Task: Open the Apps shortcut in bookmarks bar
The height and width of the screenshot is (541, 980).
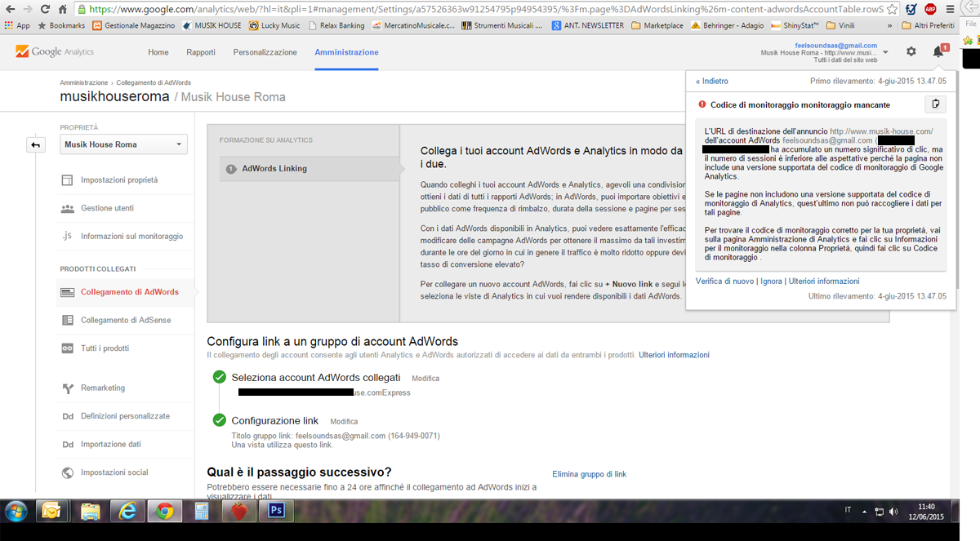Action: (16, 25)
